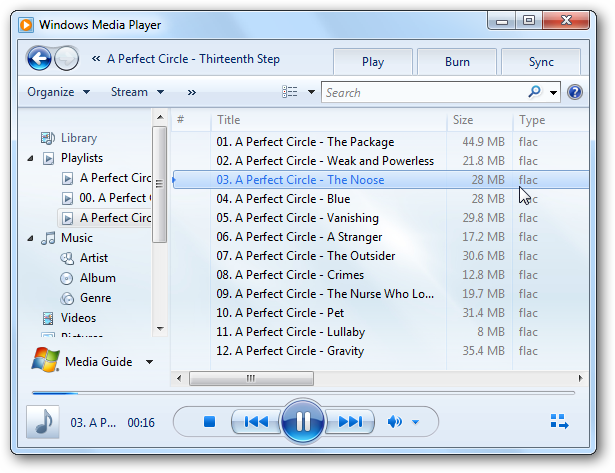Select track '01. A Perfect Circle - The Package'
Image resolution: width=615 pixels, height=473 pixels.
(380, 142)
